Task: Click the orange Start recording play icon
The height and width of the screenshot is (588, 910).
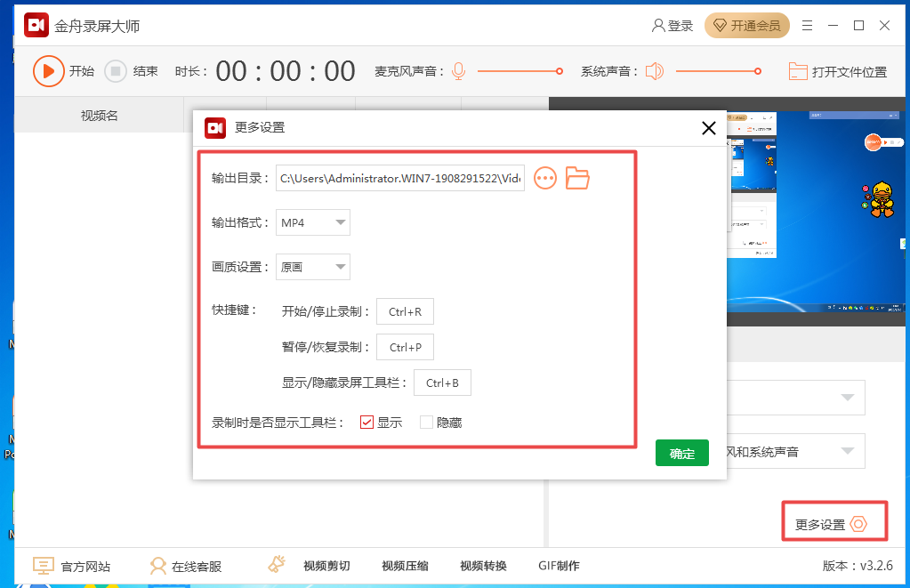Action: coord(49,71)
